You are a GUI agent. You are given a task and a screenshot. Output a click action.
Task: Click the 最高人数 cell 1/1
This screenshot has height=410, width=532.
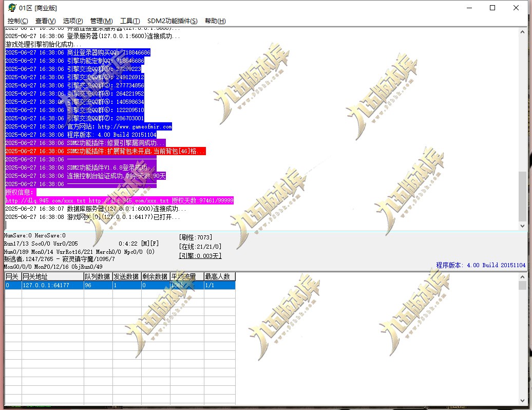coord(219,285)
